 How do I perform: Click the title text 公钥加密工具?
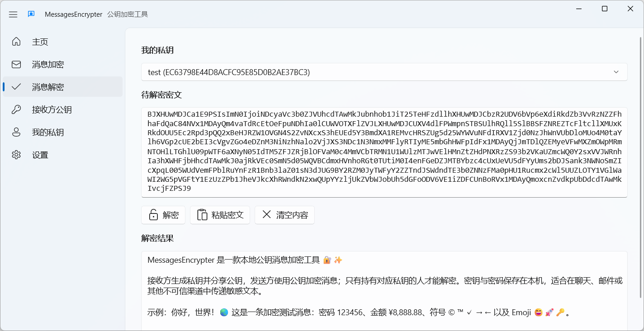(128, 14)
